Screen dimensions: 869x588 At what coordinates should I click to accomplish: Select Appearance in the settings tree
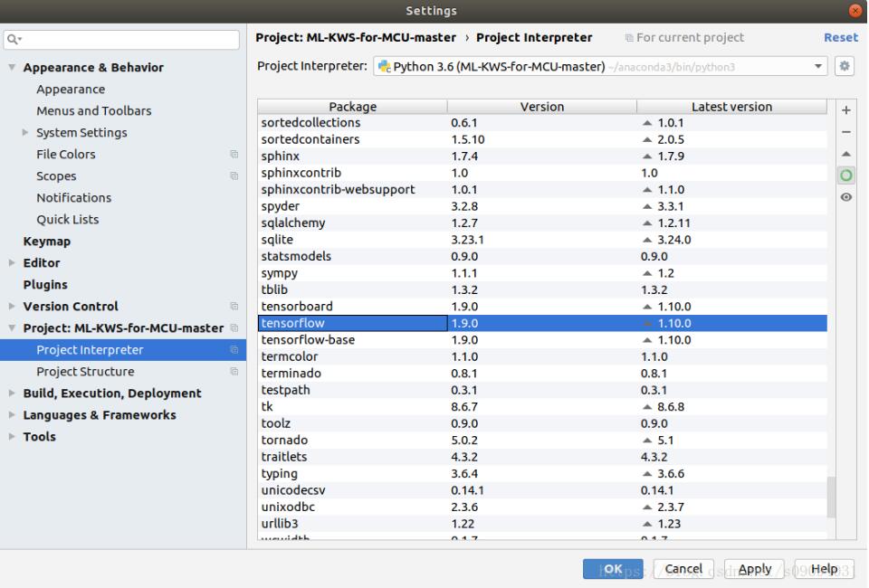point(71,90)
